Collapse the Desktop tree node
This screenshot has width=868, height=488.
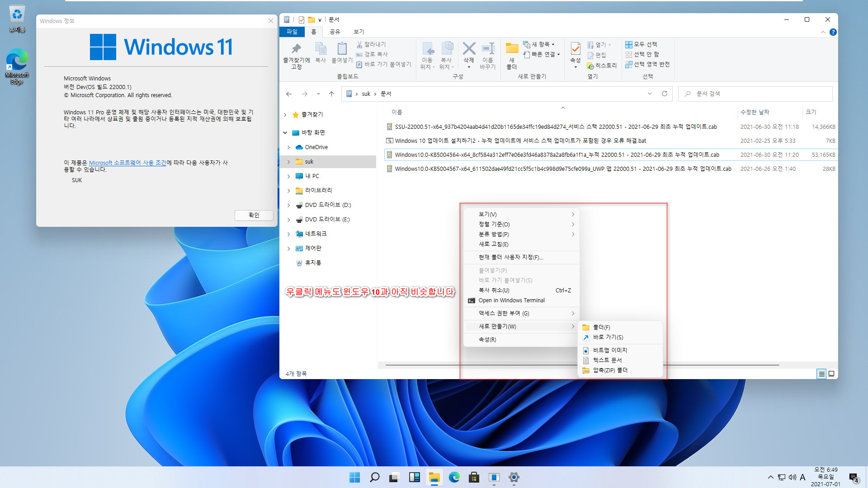click(x=285, y=133)
